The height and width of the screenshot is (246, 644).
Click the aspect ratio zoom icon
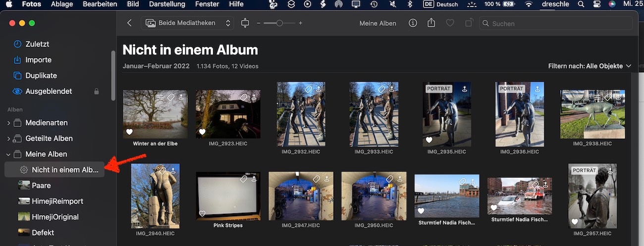245,23
